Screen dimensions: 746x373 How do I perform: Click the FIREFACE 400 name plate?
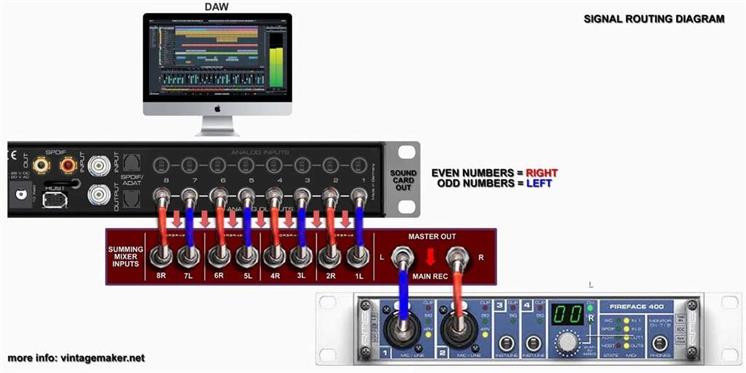click(x=637, y=306)
